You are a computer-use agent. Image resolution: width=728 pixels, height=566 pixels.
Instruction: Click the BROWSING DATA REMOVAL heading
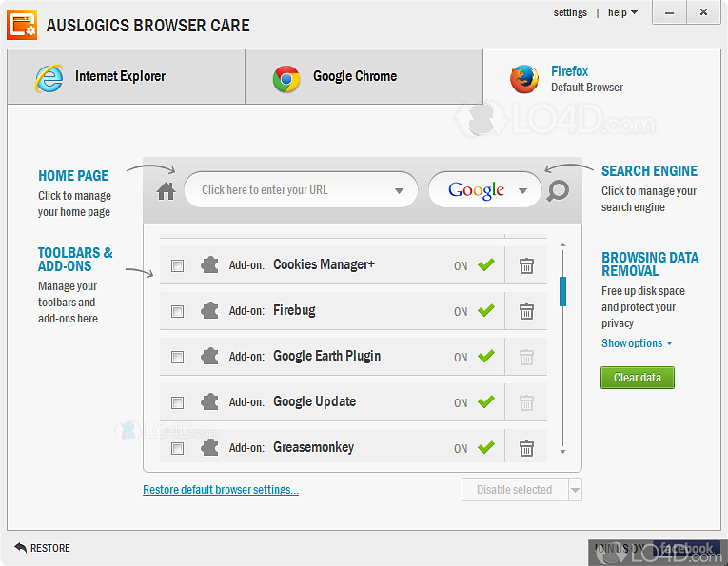pos(650,264)
